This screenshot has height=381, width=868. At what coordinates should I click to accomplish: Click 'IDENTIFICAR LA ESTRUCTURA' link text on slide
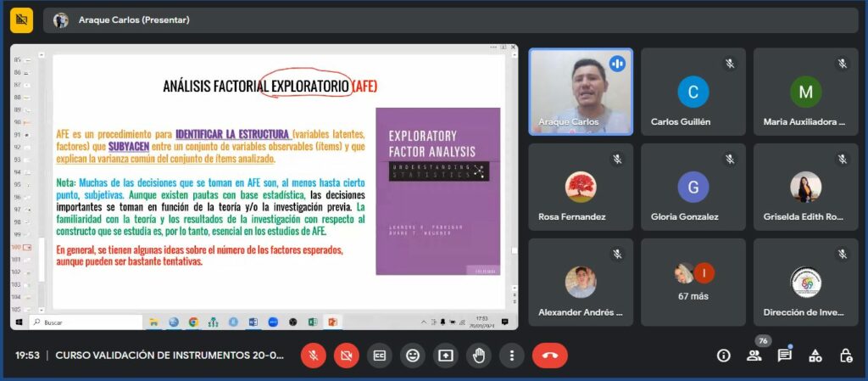point(233,135)
